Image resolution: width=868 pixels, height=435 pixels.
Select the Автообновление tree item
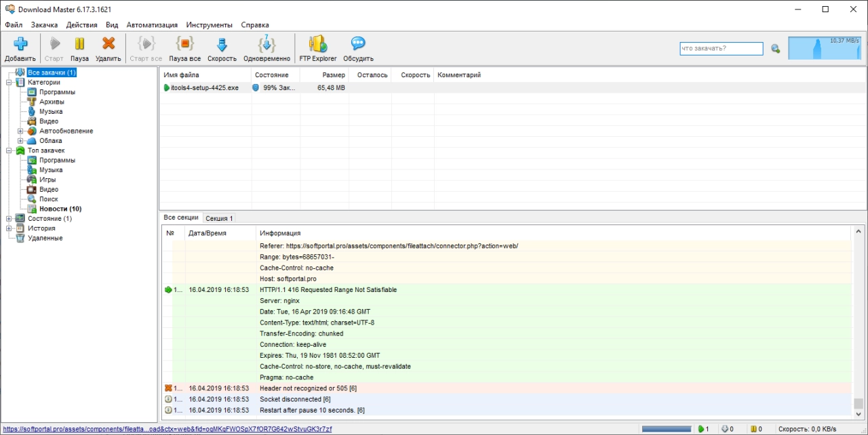pos(66,131)
